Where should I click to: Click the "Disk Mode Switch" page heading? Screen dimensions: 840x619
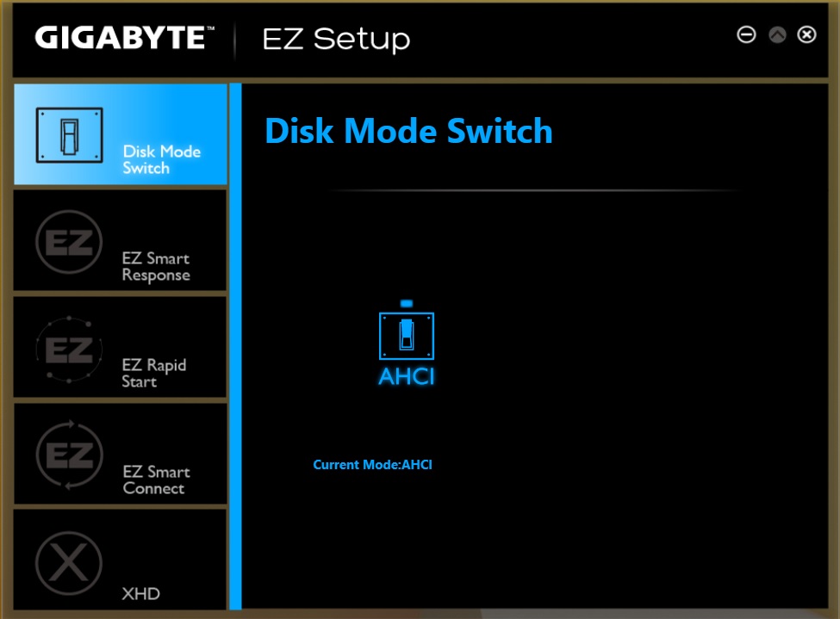[x=408, y=132]
